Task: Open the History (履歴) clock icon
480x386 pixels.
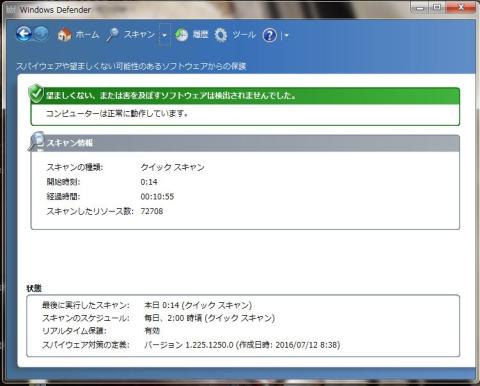Action: pyautogui.click(x=182, y=35)
